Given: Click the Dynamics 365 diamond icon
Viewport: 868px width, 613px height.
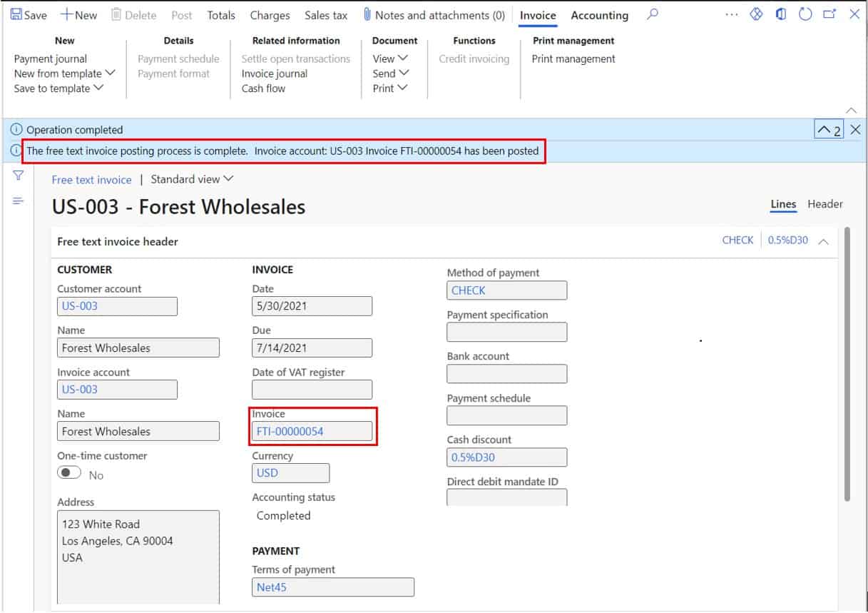Looking at the screenshot, I should click(x=755, y=14).
